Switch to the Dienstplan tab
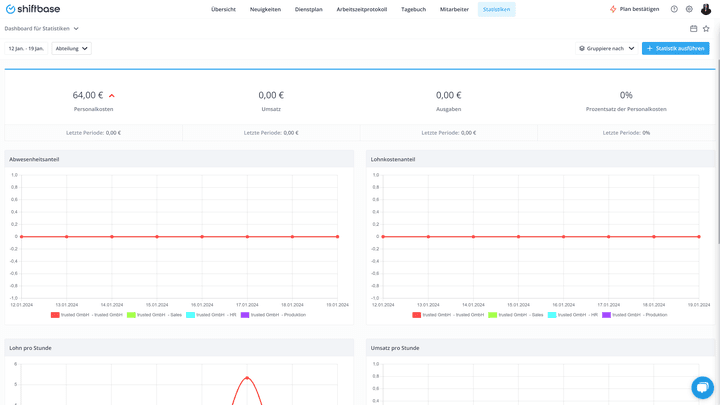The image size is (720, 405). tap(309, 9)
